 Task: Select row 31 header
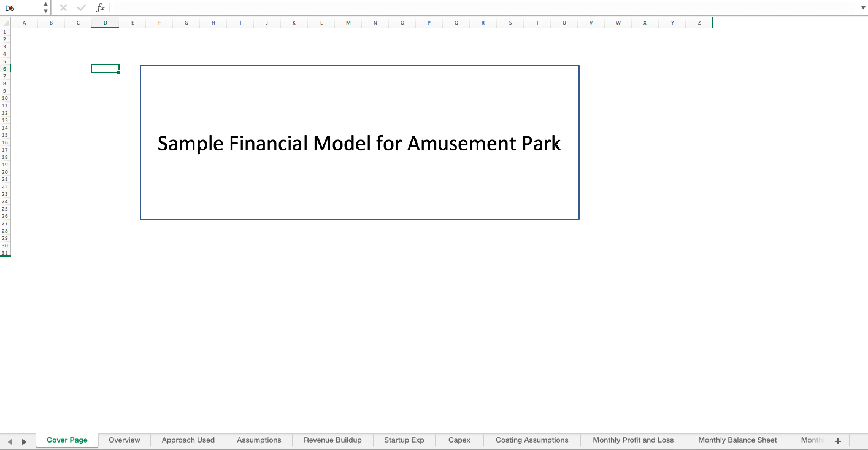(5, 253)
